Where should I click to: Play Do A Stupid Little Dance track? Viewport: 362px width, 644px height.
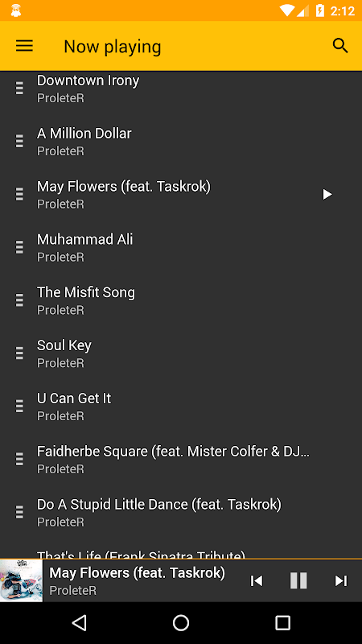pos(181,512)
